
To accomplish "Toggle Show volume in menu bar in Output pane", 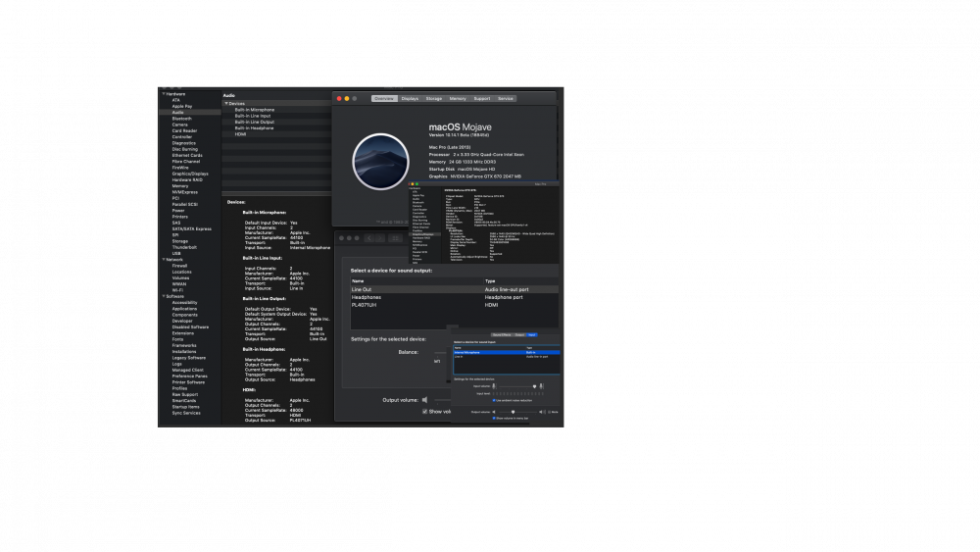I will (x=425, y=412).
